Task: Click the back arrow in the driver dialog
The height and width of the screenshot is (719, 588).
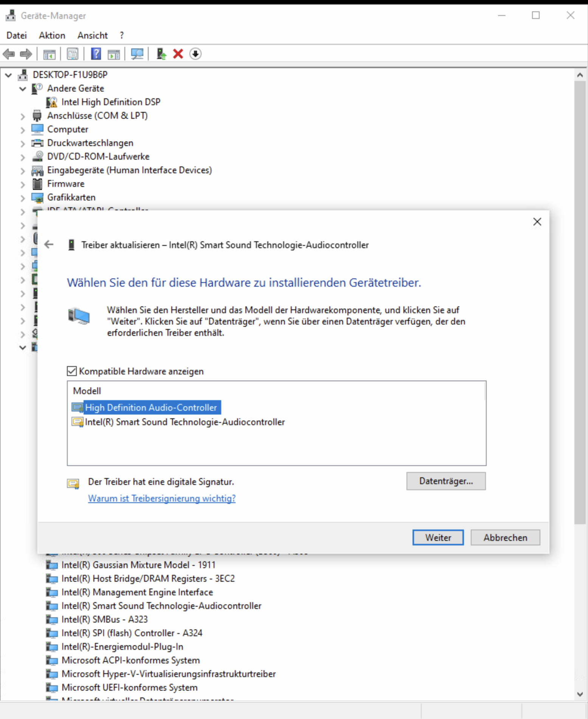Action: 49,245
